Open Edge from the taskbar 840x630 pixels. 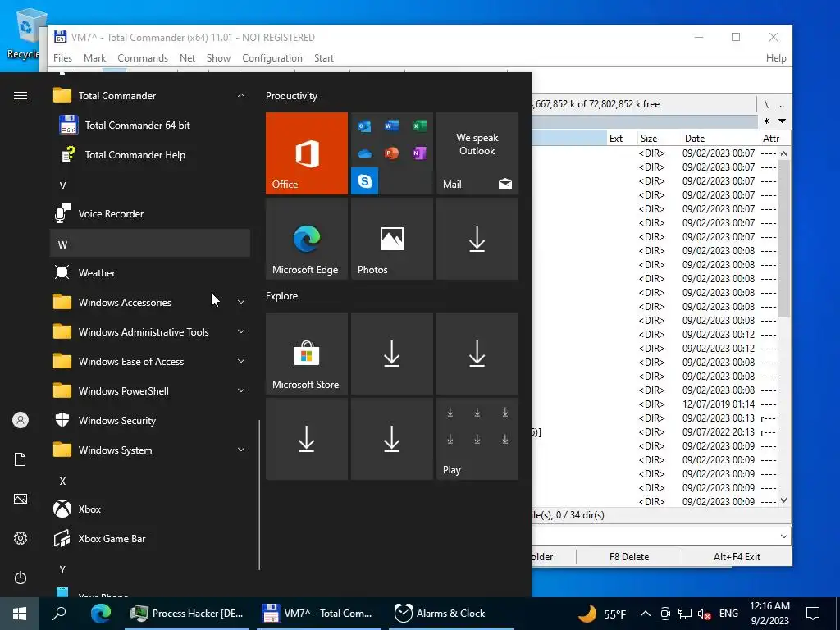100,614
